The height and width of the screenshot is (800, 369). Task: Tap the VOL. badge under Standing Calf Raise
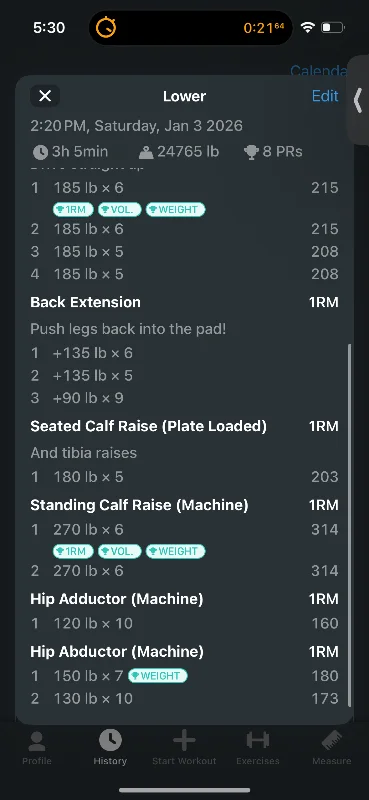pyautogui.click(x=119, y=552)
